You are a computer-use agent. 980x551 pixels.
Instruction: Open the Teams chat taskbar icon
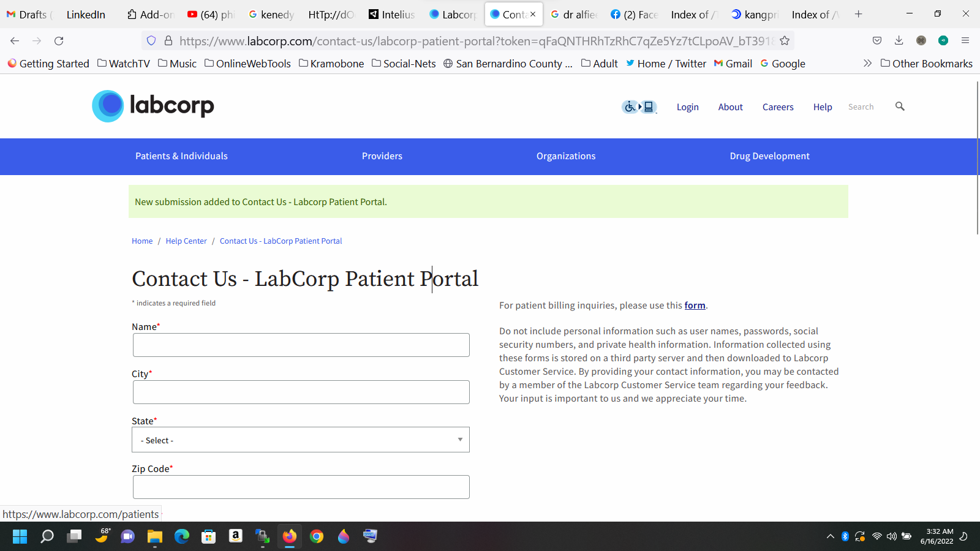click(127, 536)
